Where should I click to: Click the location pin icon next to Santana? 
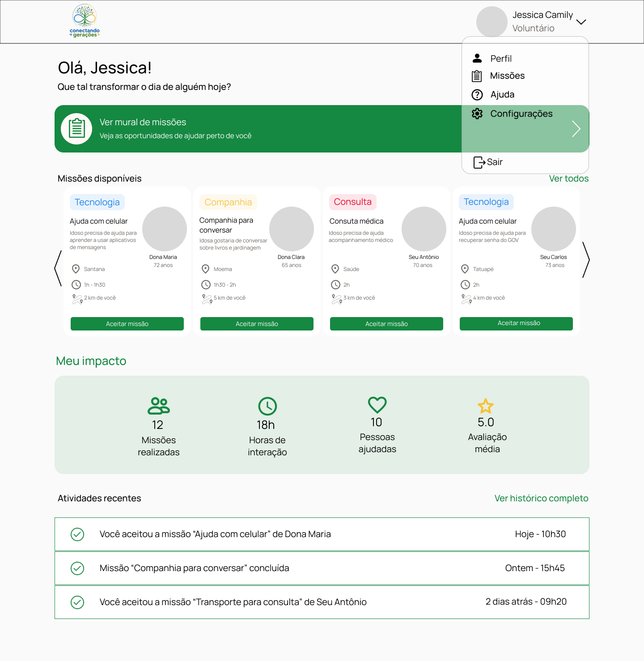coord(76,269)
